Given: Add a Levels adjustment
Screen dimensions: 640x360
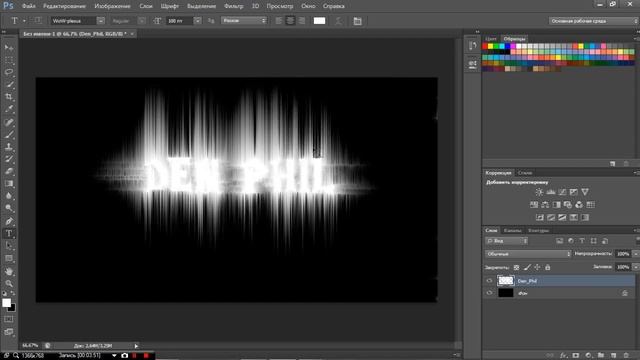Looking at the screenshot, I should [x=551, y=192].
